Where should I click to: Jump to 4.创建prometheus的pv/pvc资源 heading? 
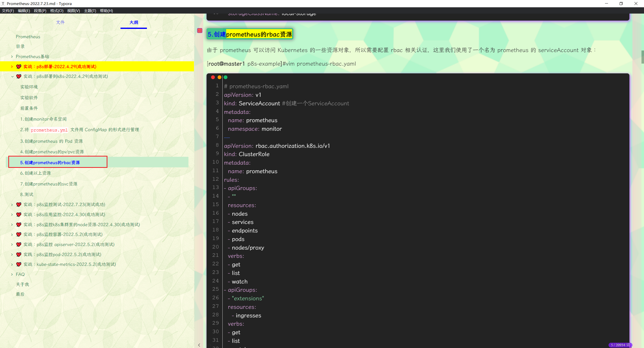point(52,152)
